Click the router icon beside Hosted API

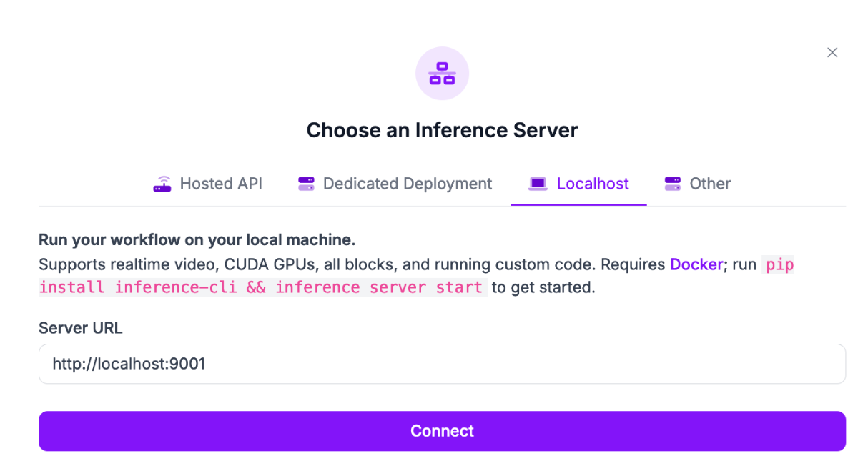pos(162,184)
